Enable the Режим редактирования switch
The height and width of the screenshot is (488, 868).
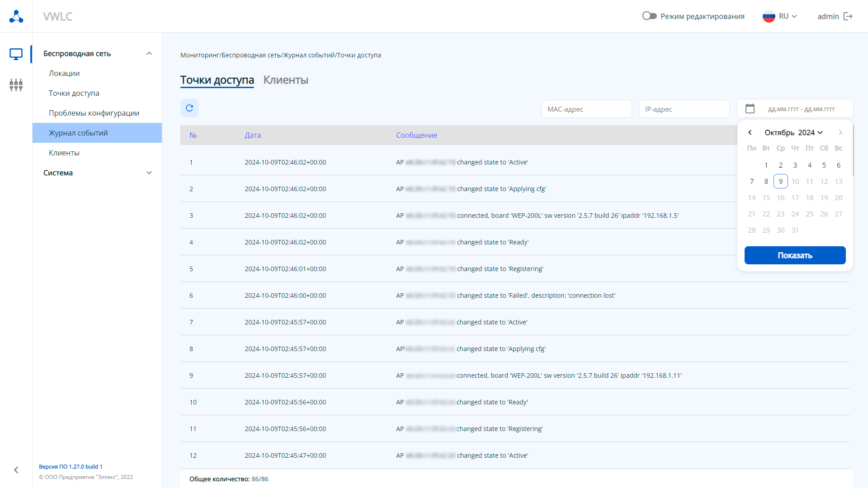tap(649, 16)
